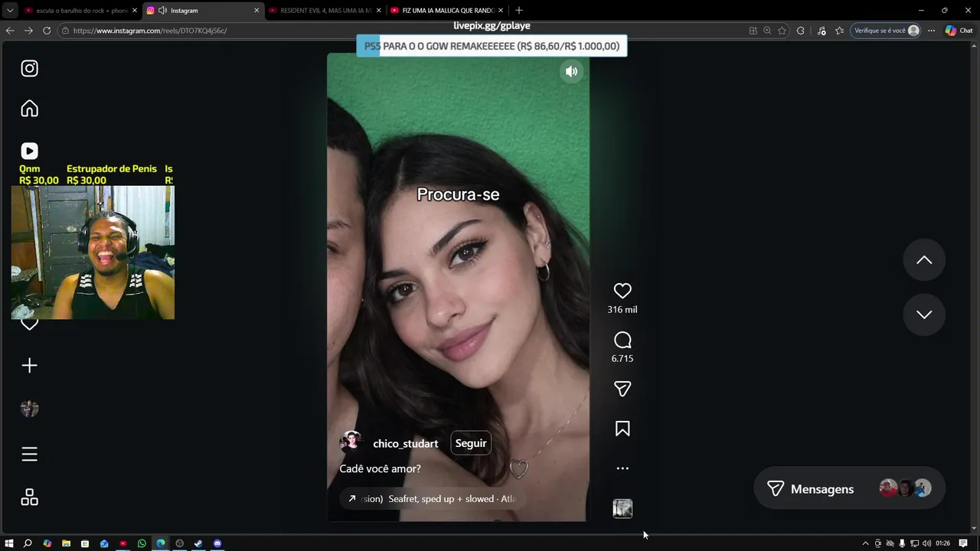Open the reel comments bubble icon

click(x=622, y=340)
